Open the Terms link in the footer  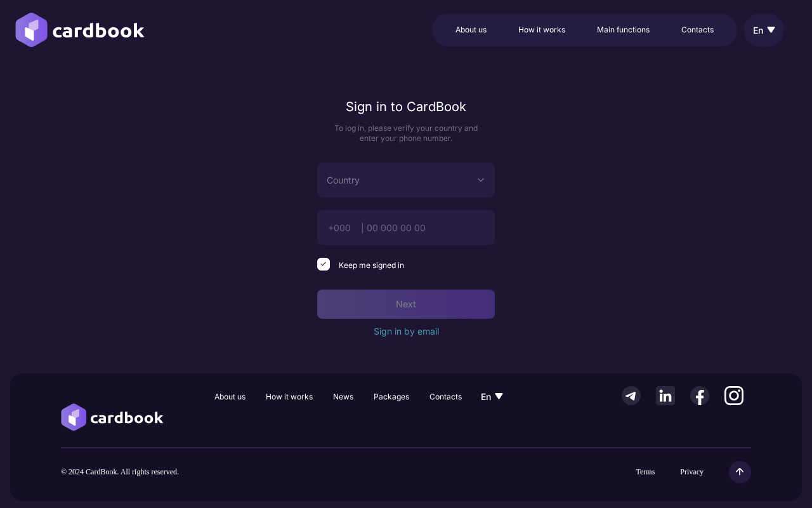click(645, 472)
